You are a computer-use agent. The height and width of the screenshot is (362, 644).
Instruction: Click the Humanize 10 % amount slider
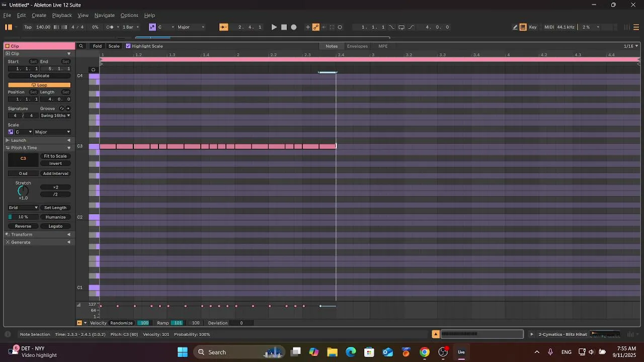click(23, 217)
